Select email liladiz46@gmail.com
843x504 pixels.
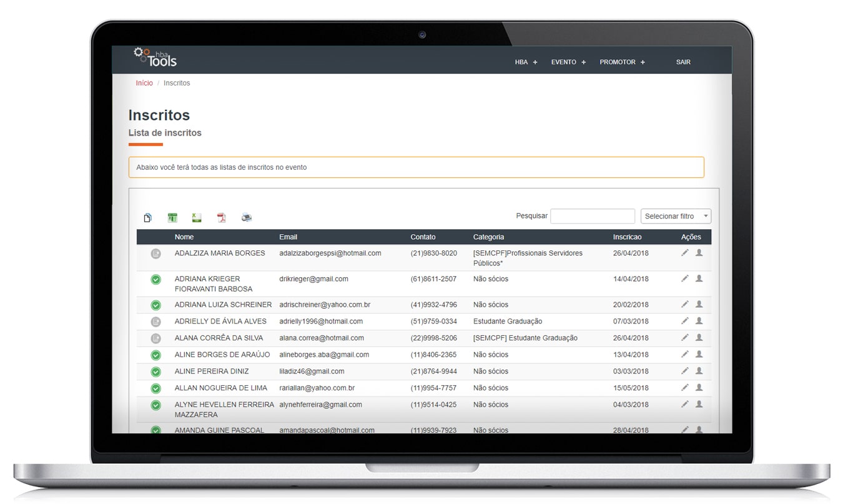[x=312, y=372]
